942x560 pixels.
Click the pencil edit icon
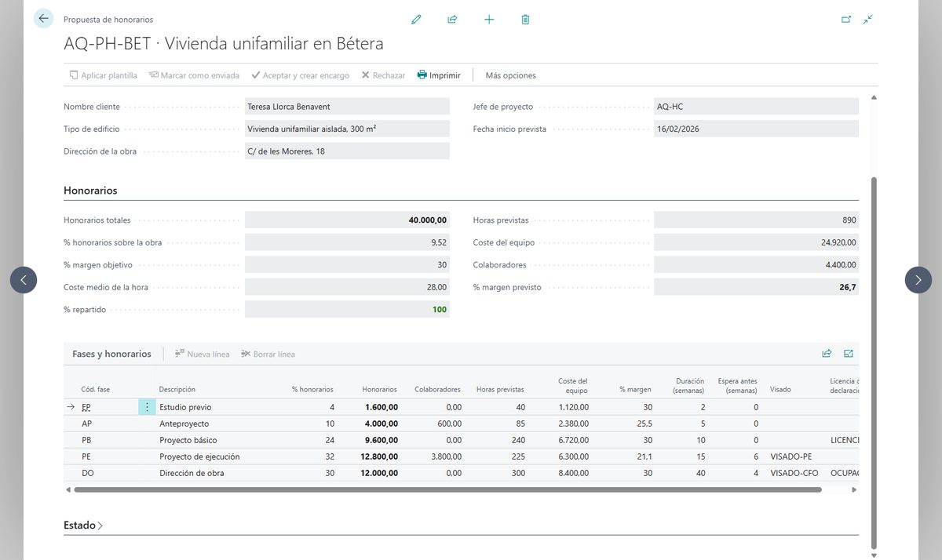click(x=416, y=20)
